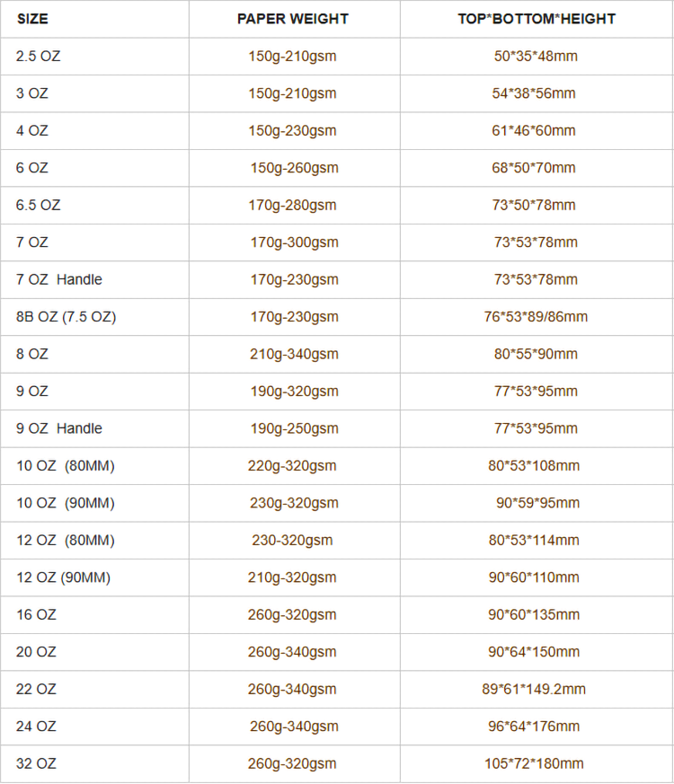Select the 8B OZ (7.5 OZ) cell

67,316
